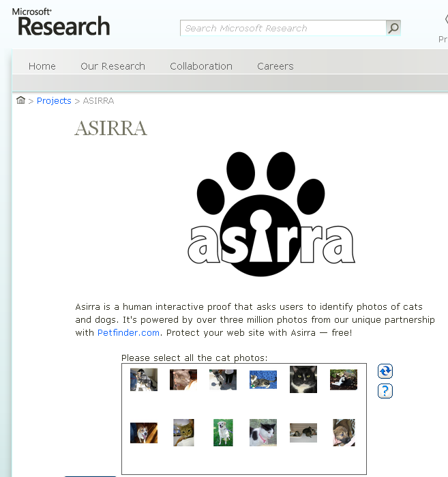This screenshot has width=448, height=477.
Task: Click the home icon in the breadcrumb
Action: (x=20, y=100)
